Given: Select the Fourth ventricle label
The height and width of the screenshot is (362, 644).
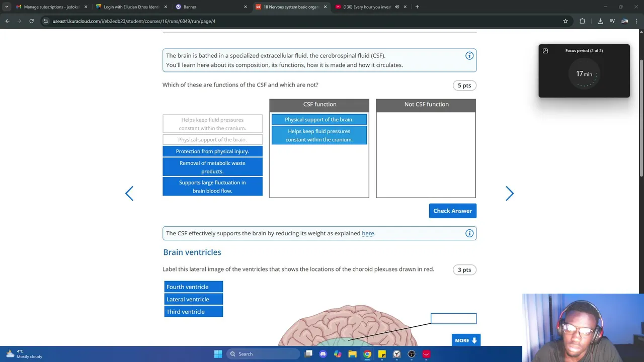Looking at the screenshot, I should pos(194,287).
